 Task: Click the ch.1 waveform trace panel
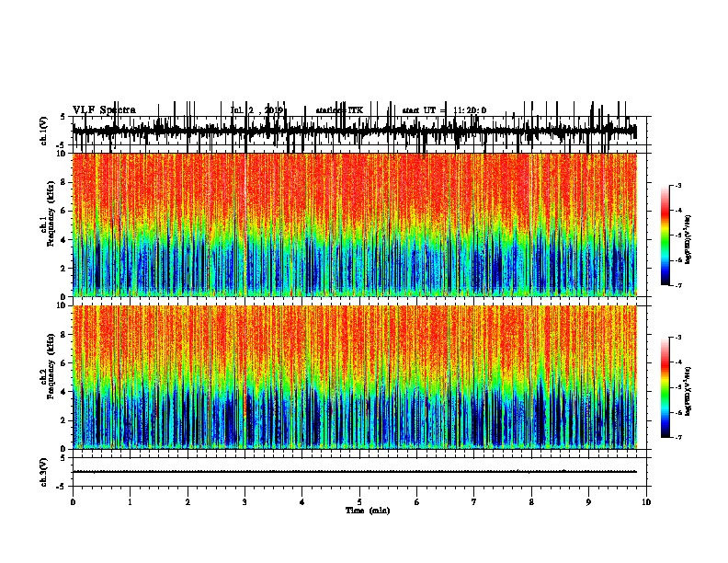tap(359, 131)
